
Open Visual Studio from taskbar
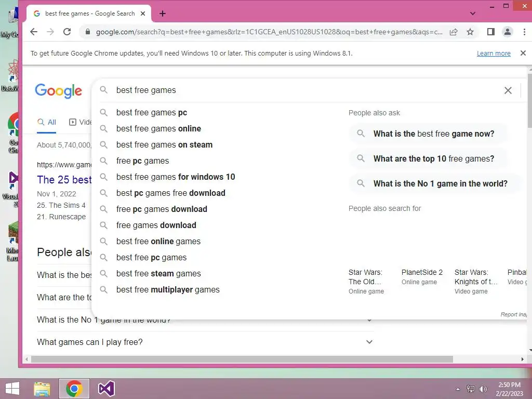[106, 389]
